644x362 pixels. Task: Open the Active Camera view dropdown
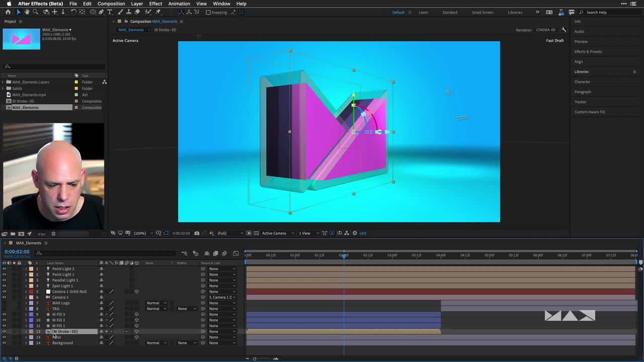click(276, 233)
